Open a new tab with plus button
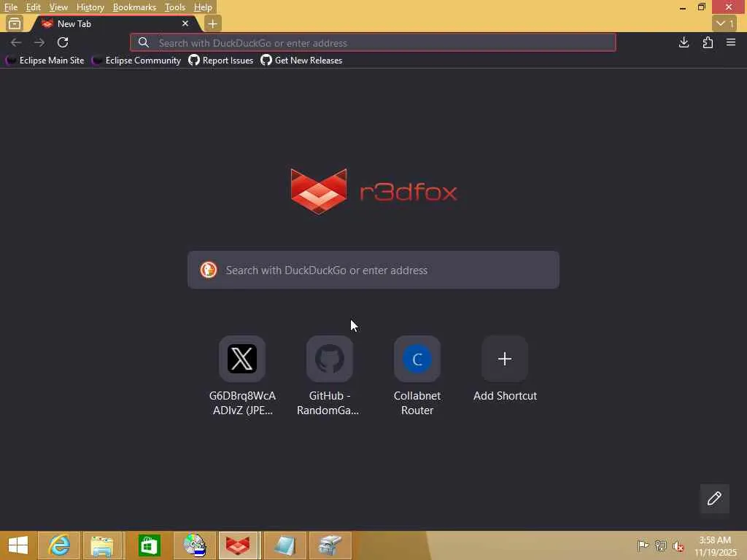The image size is (747, 560). point(212,23)
